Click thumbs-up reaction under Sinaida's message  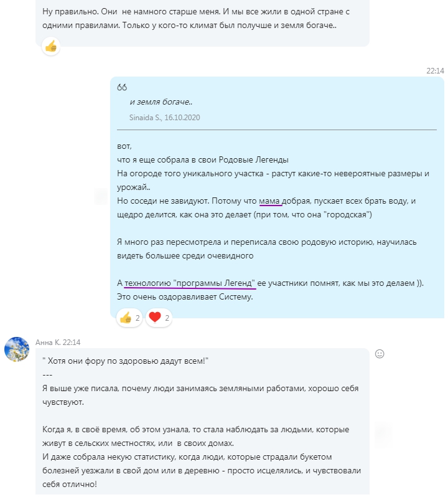point(51,47)
